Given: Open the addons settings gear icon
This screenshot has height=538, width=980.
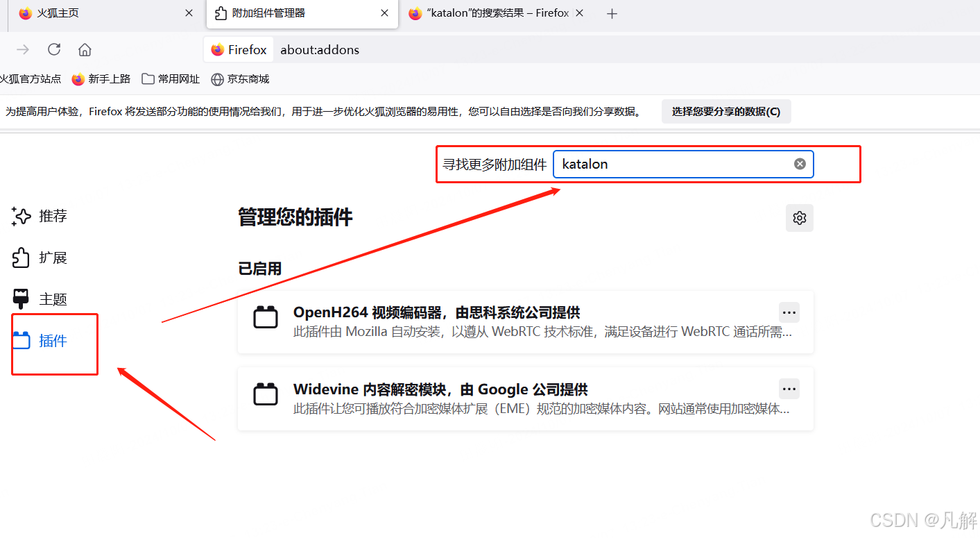Looking at the screenshot, I should (x=799, y=217).
